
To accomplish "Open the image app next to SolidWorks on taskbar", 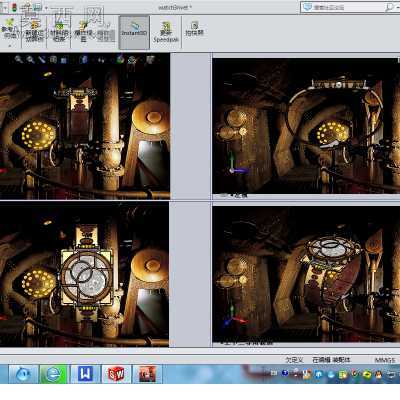I will point(147,374).
